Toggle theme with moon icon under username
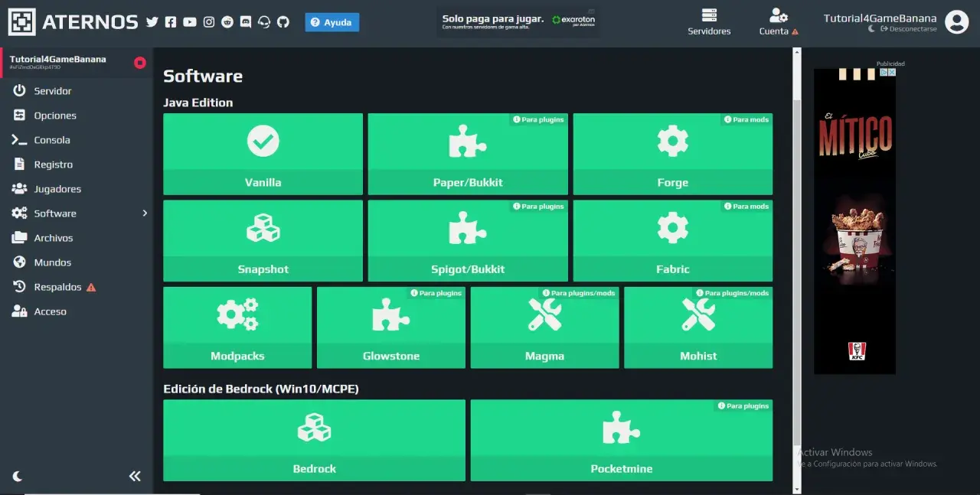The image size is (980, 495). tap(871, 29)
